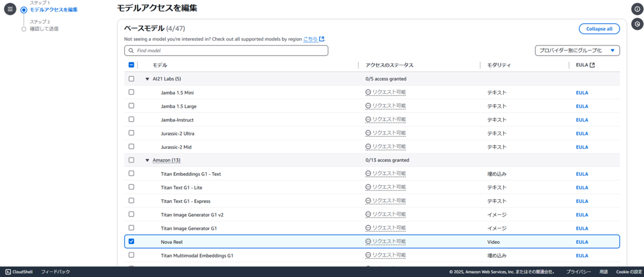Check the Titan Multimodal Embeddings G1 checkbox
The width and height of the screenshot is (644, 277).
point(131,255)
